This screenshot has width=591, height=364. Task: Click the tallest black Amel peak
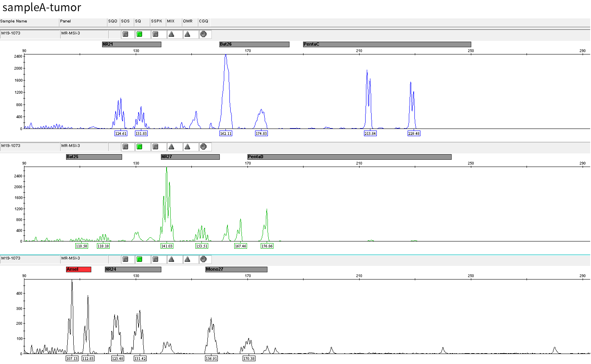coord(72,316)
